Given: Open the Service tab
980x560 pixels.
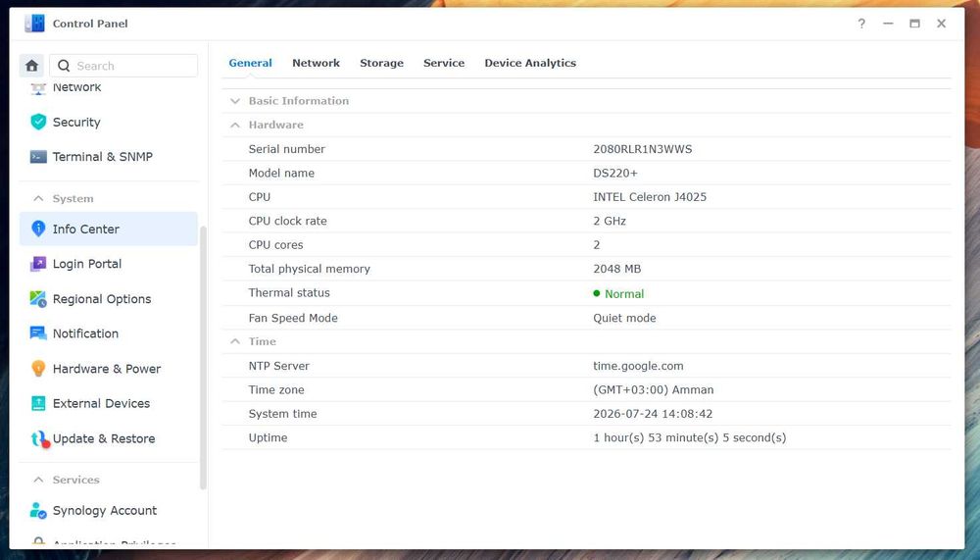Looking at the screenshot, I should coord(444,63).
